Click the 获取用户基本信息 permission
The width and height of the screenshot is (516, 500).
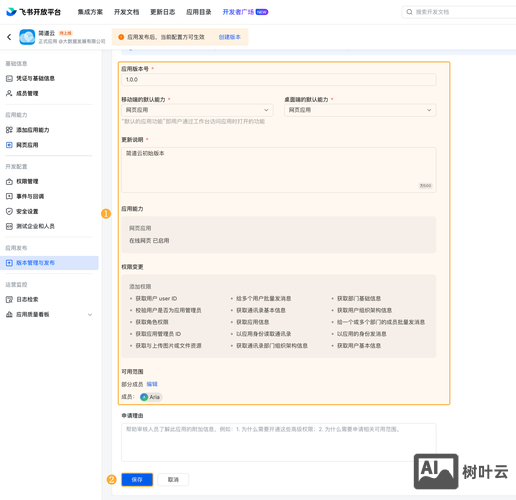(359, 346)
